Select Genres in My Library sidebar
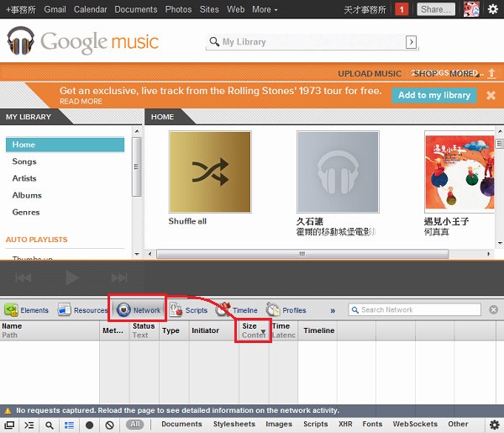504x433 pixels. 26,213
